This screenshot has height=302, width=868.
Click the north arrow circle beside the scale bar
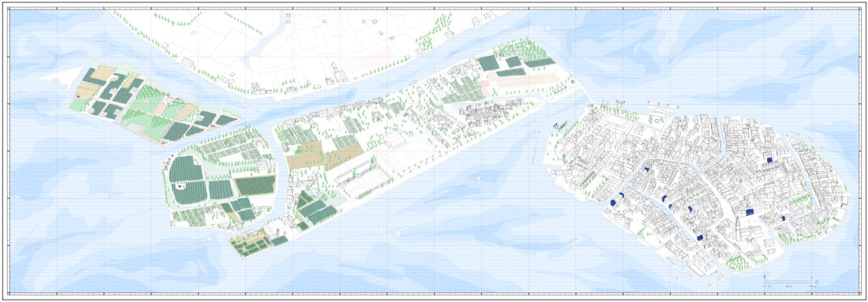coord(817,282)
